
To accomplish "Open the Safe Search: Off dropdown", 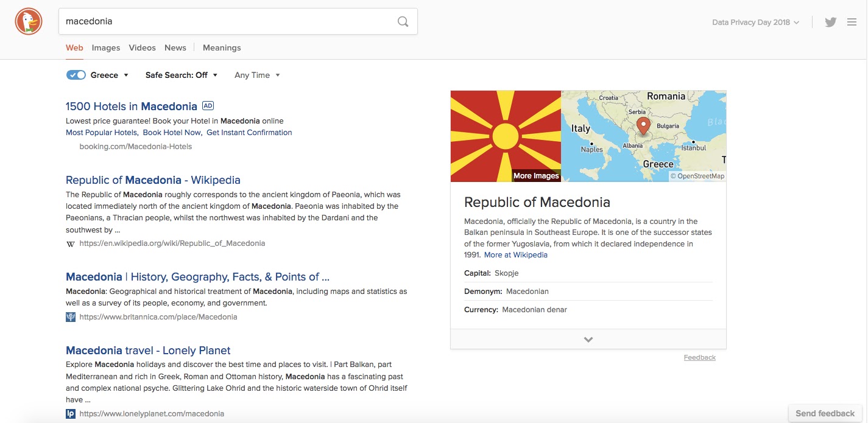I will (181, 75).
